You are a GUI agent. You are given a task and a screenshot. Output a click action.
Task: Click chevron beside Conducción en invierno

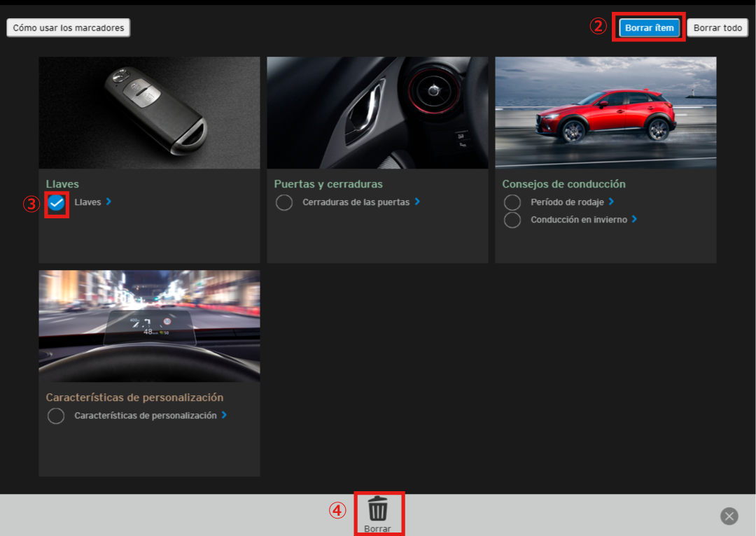point(634,219)
